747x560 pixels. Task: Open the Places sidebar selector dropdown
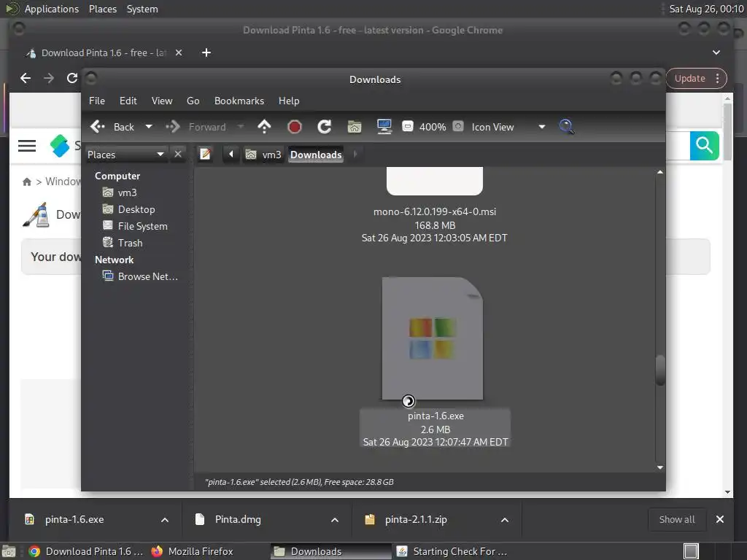click(x=126, y=155)
